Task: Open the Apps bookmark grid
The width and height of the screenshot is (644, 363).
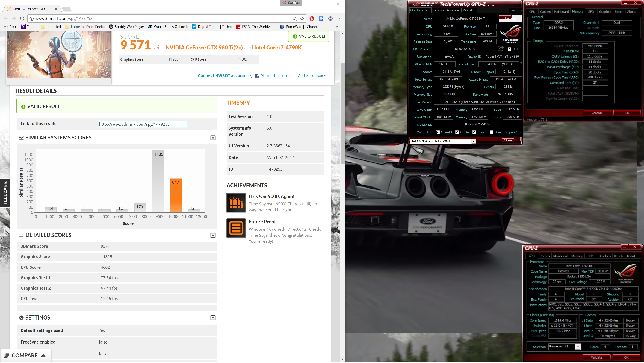Action: pos(10,27)
